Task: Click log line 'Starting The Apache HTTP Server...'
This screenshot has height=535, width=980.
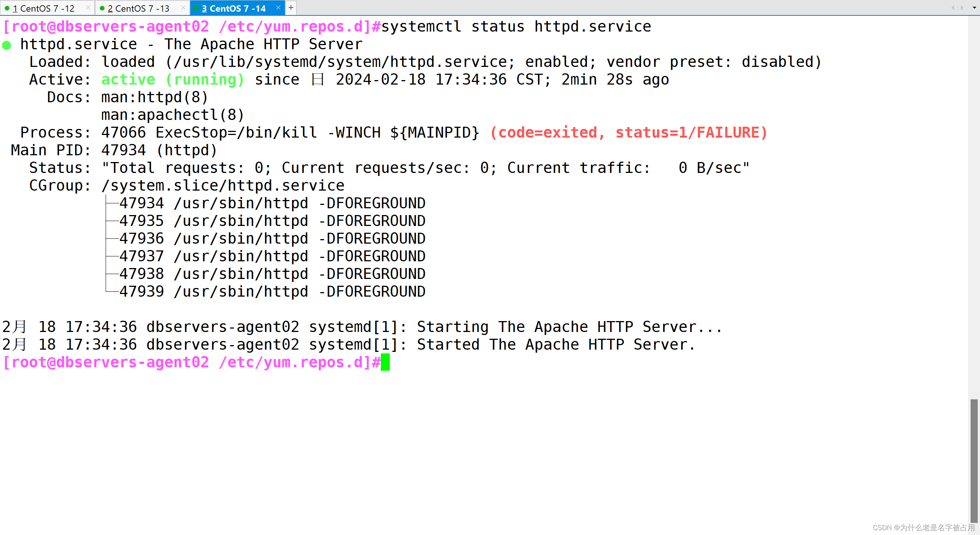Action: [570, 327]
